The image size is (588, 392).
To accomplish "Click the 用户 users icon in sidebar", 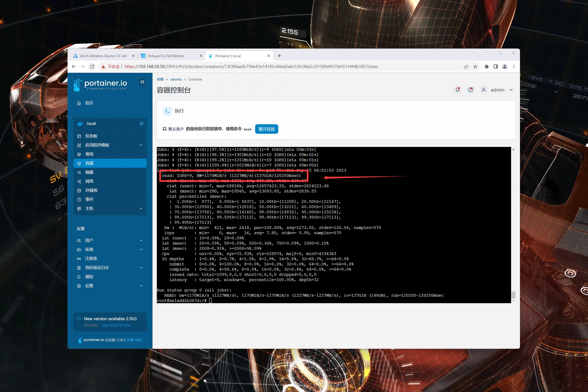I will click(x=79, y=241).
